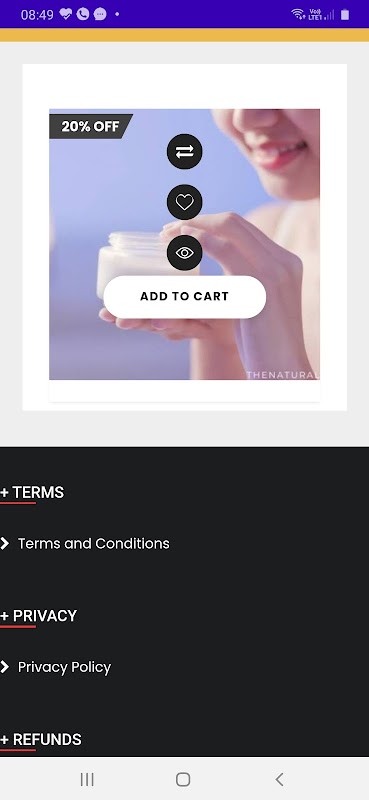Tap the heart notification icon in status bar
This screenshot has height=800, width=369.
click(65, 14)
